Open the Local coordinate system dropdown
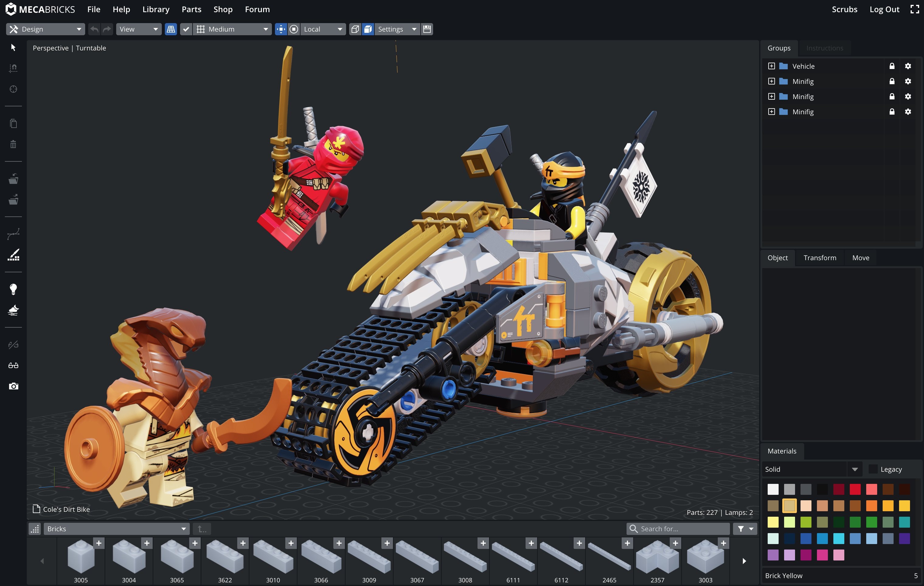 [323, 29]
